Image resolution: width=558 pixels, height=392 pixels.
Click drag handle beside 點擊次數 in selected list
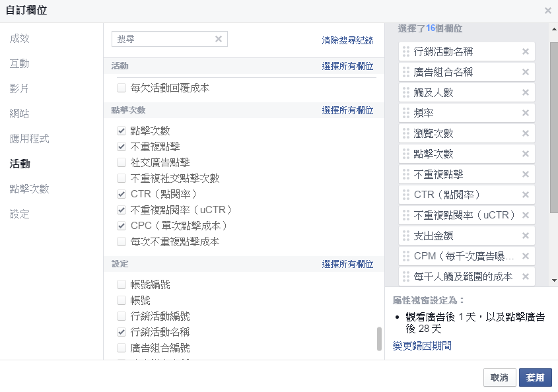[406, 154]
